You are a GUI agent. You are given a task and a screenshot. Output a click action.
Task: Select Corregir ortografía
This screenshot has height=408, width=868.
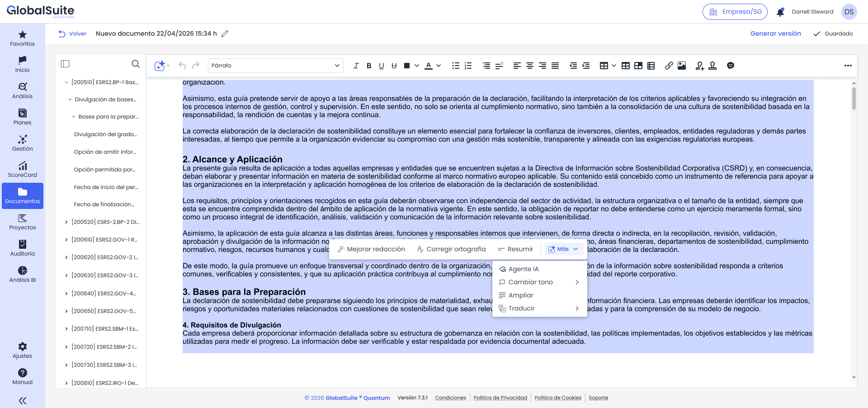(452, 249)
